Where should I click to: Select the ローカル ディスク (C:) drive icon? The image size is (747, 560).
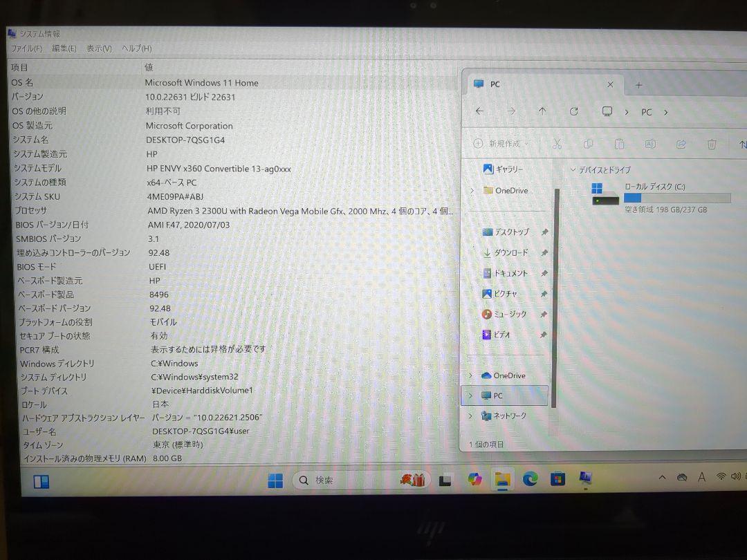pyautogui.click(x=605, y=194)
